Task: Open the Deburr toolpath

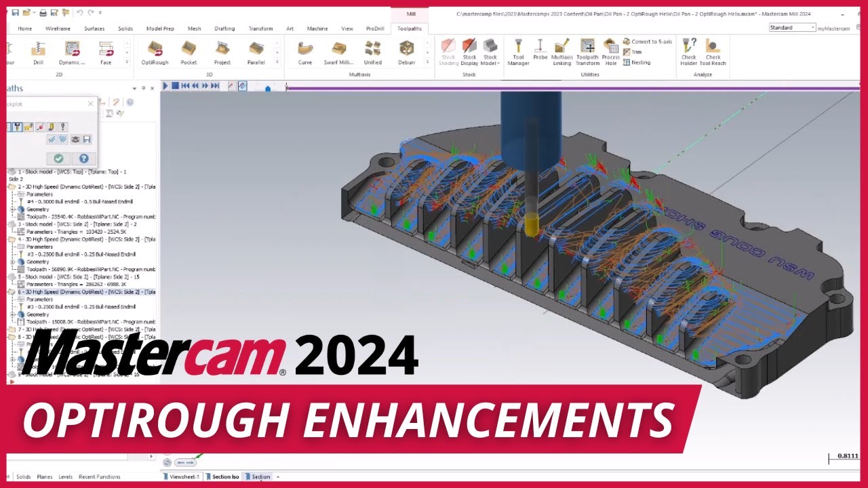Action: pos(407,53)
